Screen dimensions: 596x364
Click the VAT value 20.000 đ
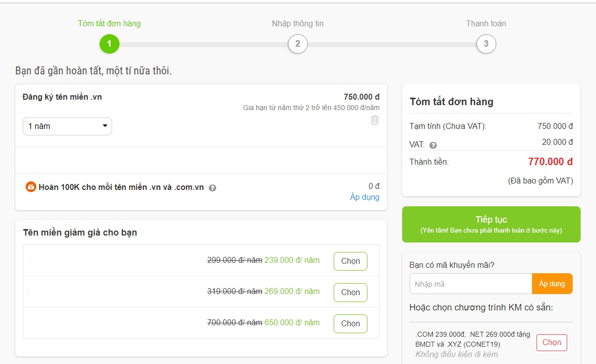pos(557,142)
